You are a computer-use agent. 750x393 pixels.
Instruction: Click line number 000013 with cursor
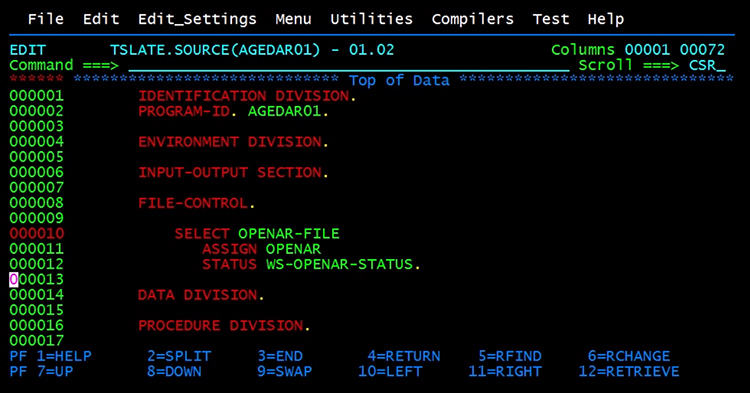[x=37, y=280]
